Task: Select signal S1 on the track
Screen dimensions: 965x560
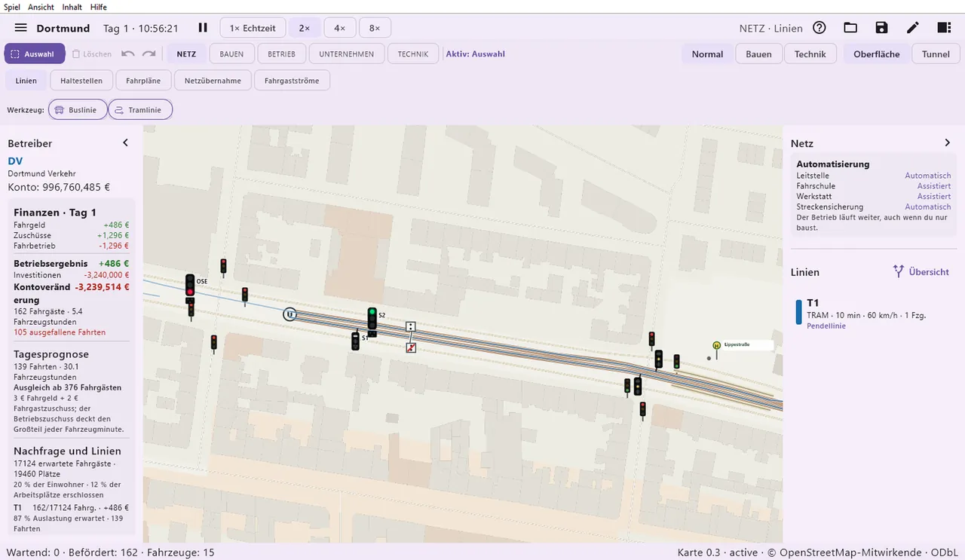Action: coord(355,341)
